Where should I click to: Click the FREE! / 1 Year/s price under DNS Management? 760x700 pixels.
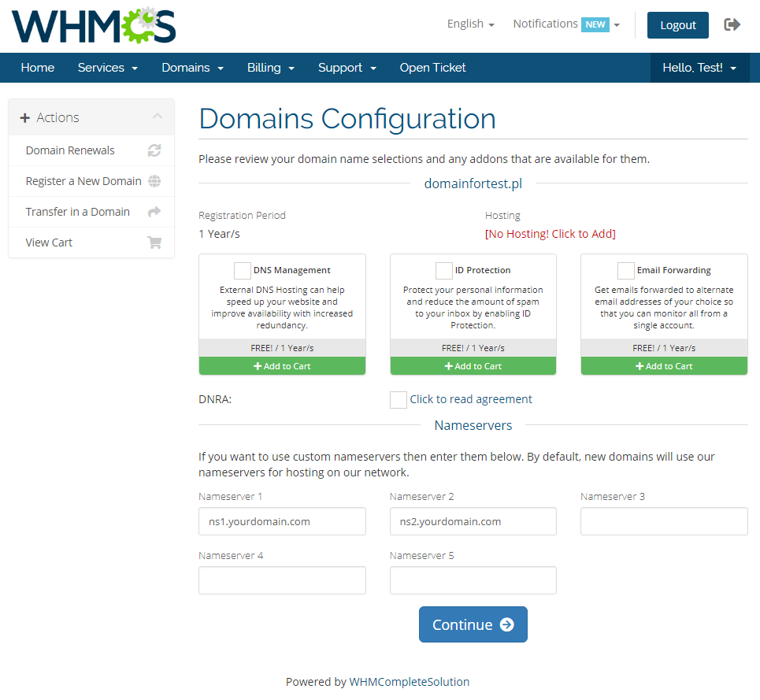282,348
